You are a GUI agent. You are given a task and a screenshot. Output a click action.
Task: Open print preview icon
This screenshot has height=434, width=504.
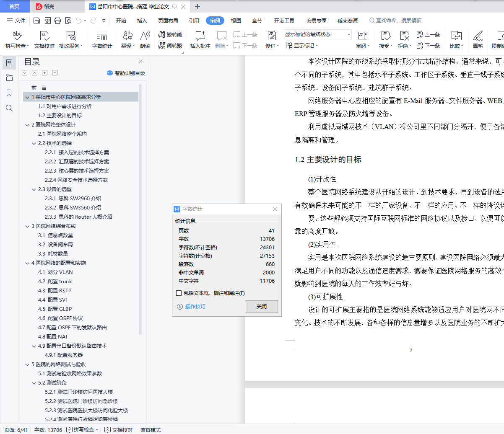[x=68, y=21]
